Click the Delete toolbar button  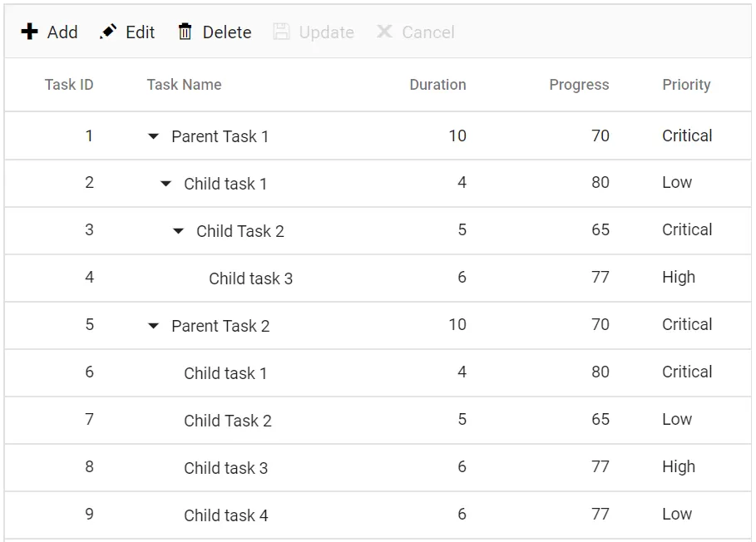(x=214, y=32)
